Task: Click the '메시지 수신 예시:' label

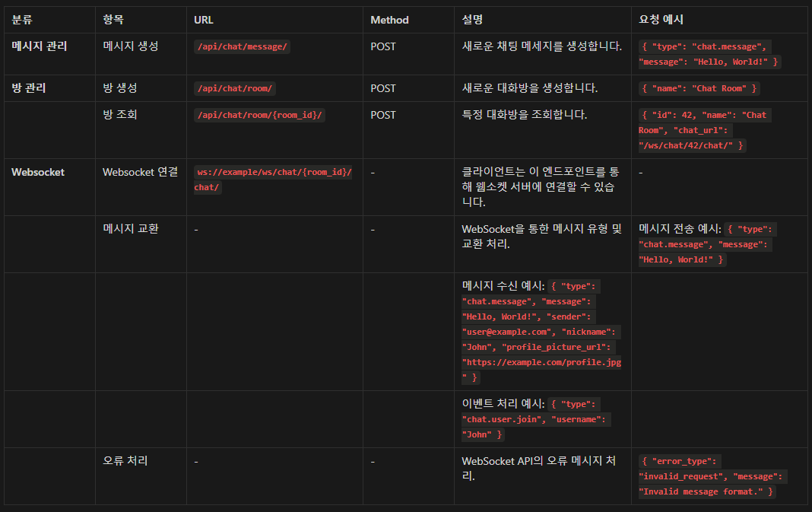Action: coord(503,286)
